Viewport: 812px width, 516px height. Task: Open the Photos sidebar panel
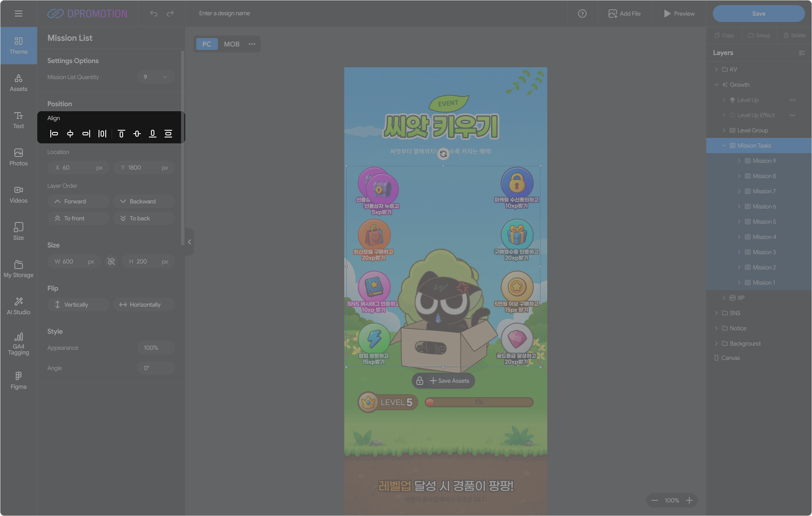point(19,157)
